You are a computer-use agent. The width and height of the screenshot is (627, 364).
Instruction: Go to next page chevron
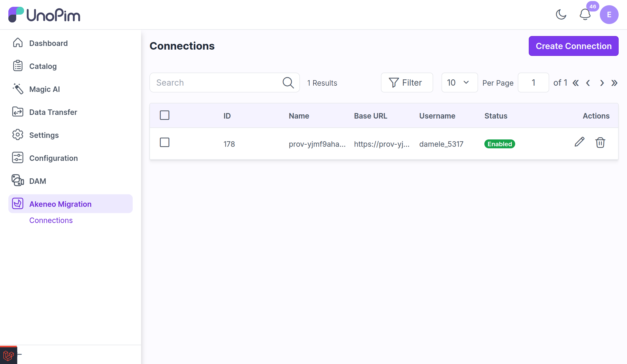(x=602, y=83)
